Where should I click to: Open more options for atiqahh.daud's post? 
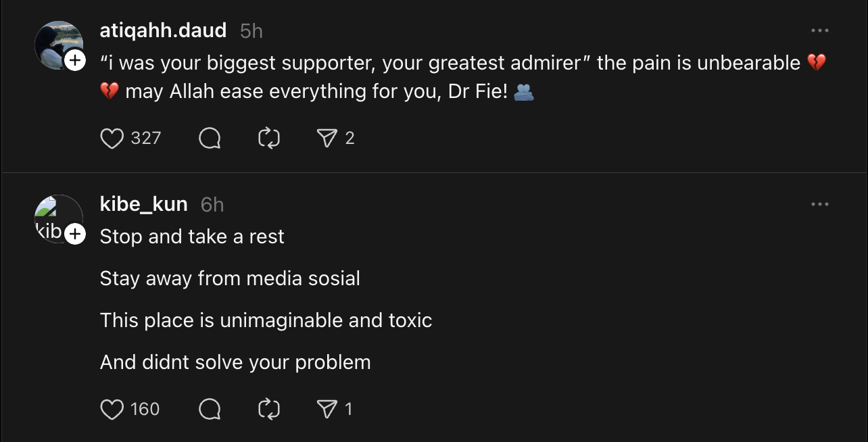point(819,31)
